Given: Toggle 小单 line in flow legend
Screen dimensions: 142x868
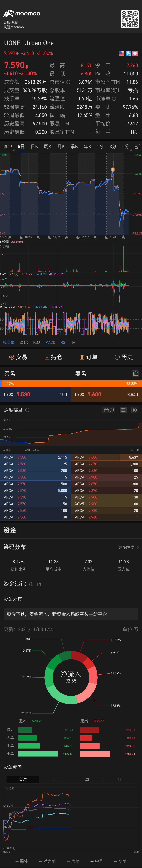Looking at the screenshot, I should 120,861.
